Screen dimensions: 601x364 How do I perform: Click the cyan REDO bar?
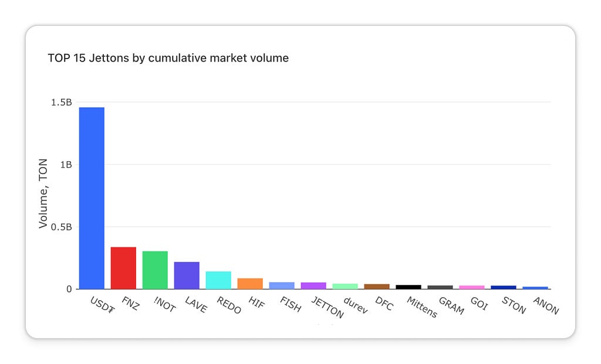(218, 280)
